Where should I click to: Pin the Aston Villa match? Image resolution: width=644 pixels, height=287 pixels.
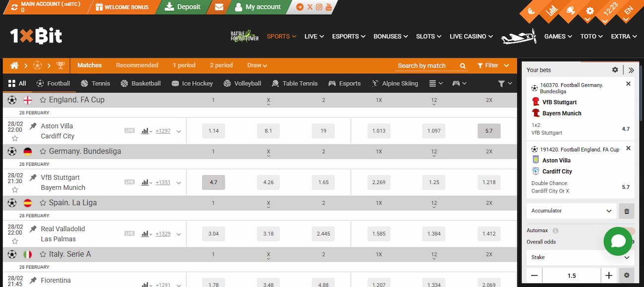[33, 126]
